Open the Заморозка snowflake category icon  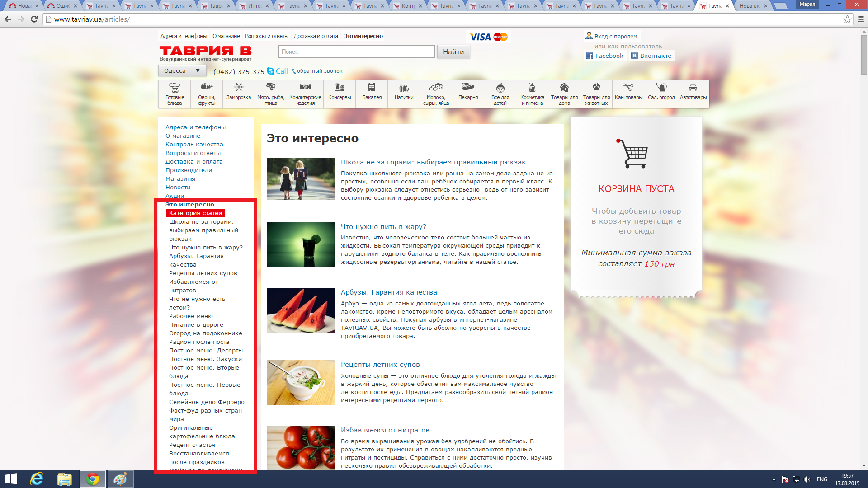[x=239, y=87]
